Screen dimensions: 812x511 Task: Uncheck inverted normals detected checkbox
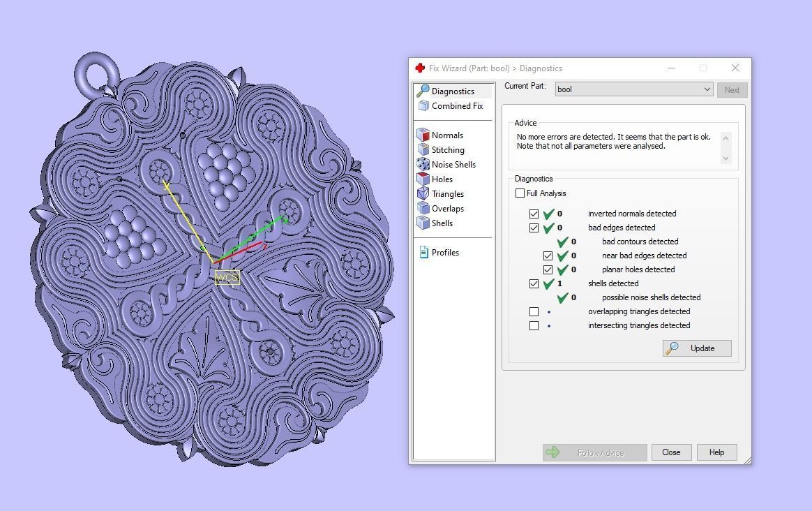(534, 214)
